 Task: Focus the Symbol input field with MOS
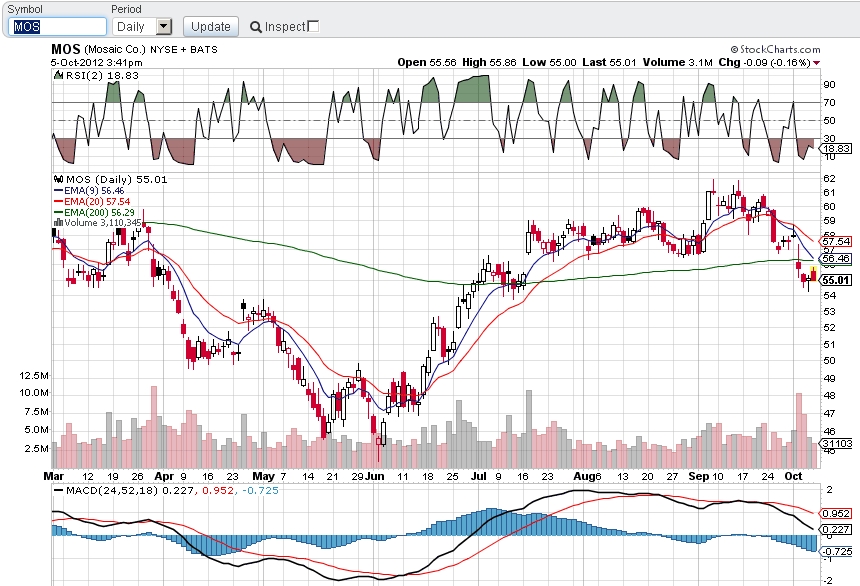click(58, 26)
